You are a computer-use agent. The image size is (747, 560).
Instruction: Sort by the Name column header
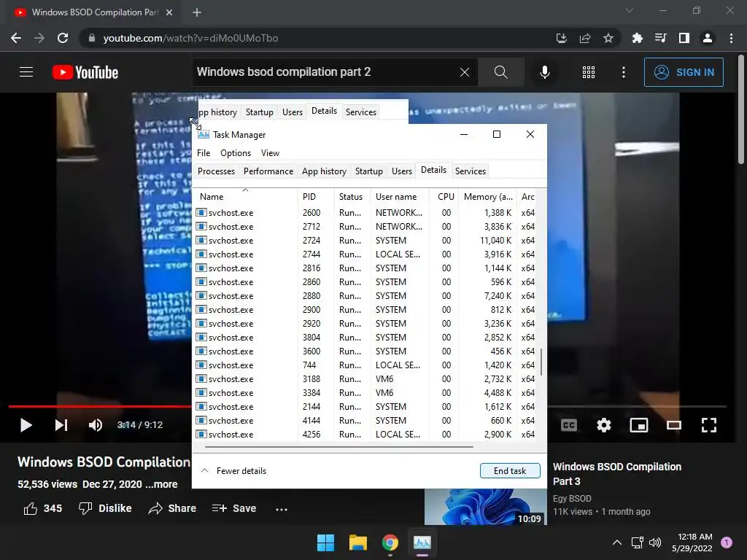pyautogui.click(x=245, y=197)
